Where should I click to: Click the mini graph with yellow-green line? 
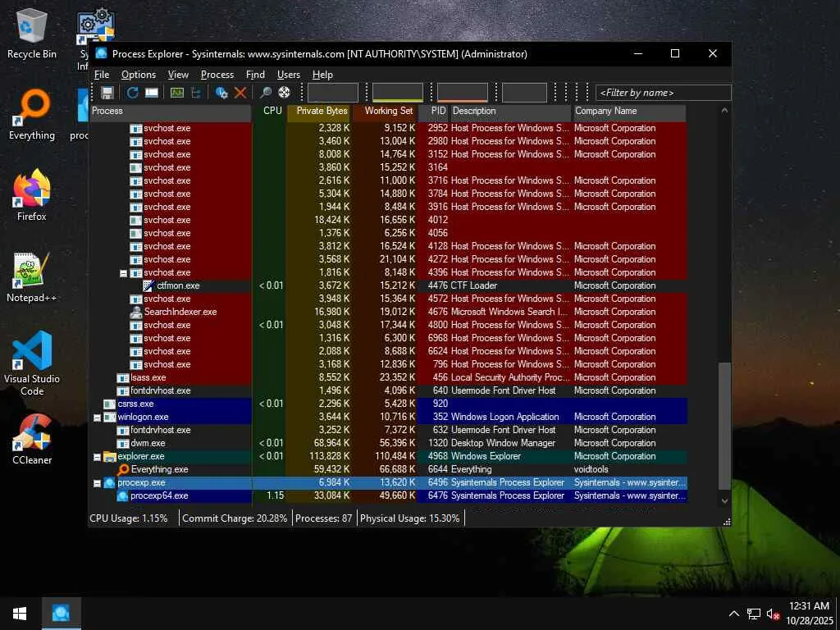[x=398, y=92]
